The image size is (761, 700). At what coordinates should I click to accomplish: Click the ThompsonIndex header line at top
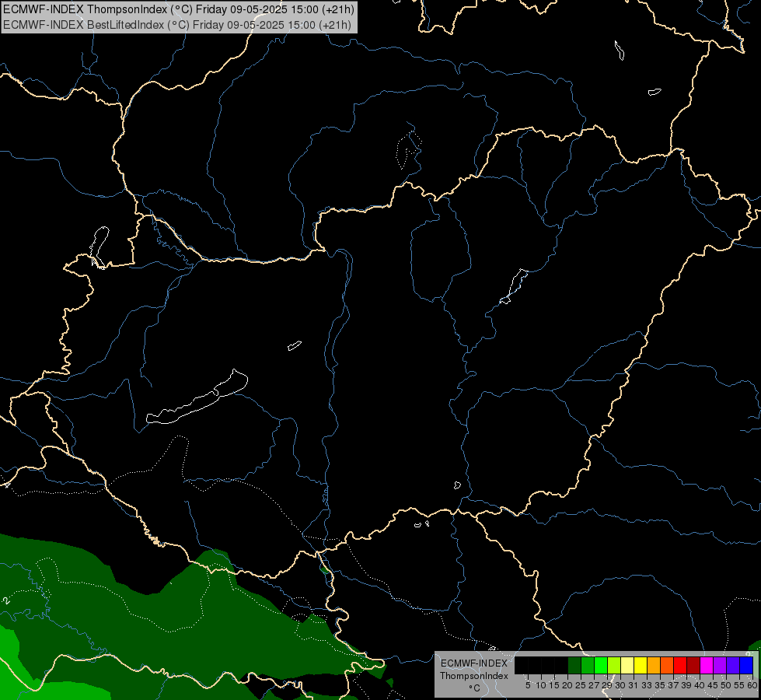point(179,9)
